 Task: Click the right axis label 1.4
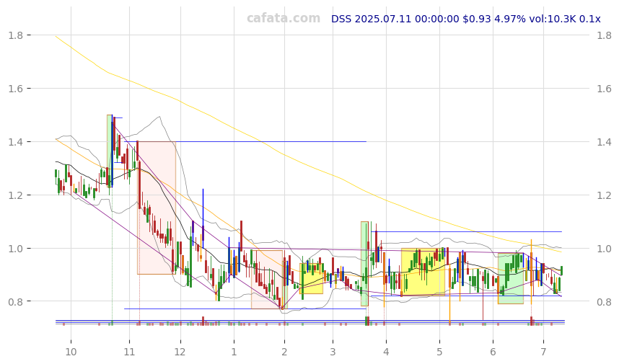coord(605,142)
